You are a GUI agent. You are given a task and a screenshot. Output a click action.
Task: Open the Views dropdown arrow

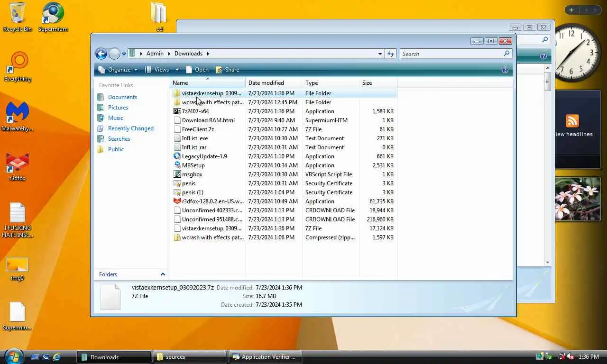point(177,70)
